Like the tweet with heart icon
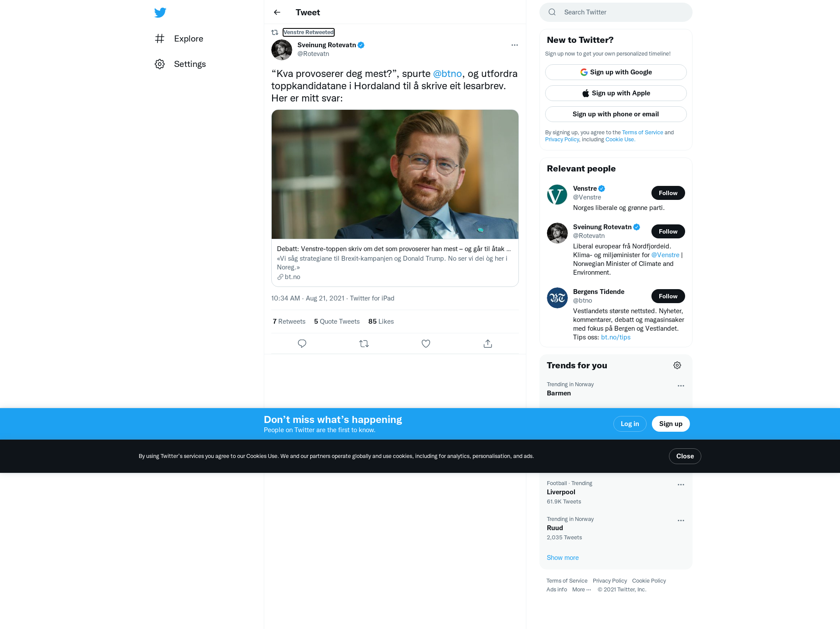Screen dimensions: 840x629 [x=426, y=344]
